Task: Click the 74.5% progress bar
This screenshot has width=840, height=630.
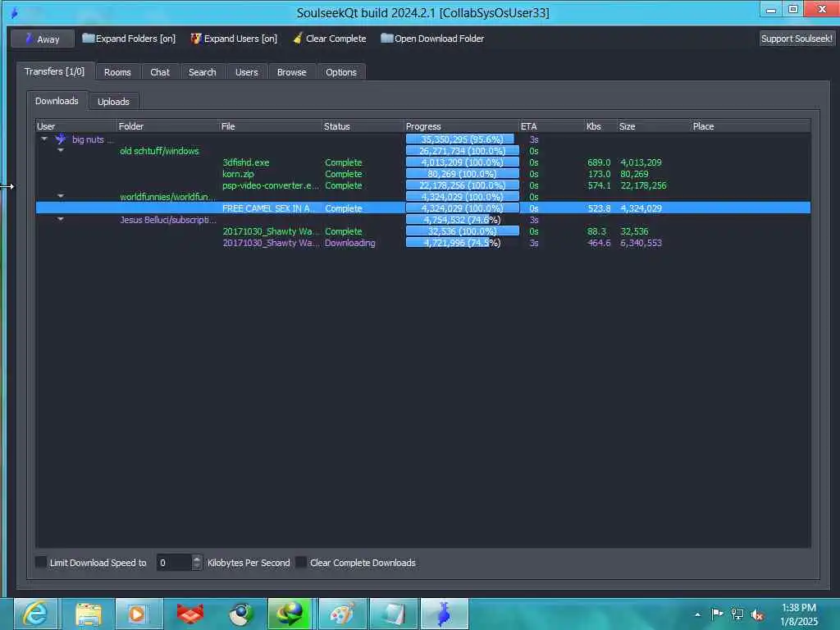Action: [463, 243]
